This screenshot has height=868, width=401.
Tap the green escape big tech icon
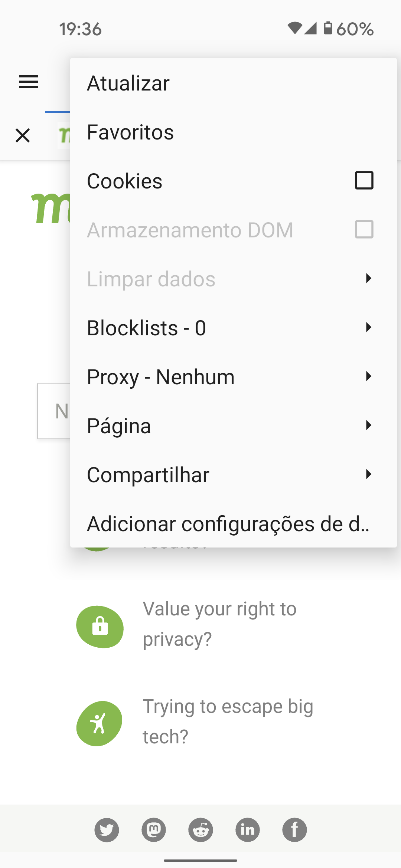99,723
